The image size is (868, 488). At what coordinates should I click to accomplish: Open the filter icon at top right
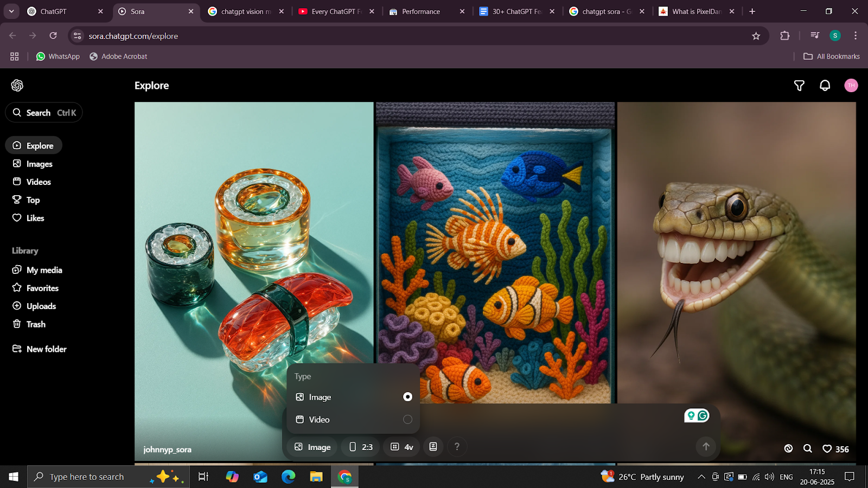[x=799, y=86]
